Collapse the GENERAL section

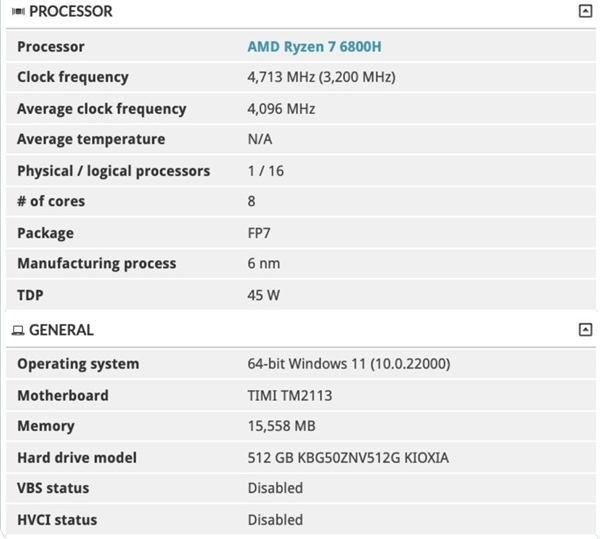pyautogui.click(x=585, y=330)
